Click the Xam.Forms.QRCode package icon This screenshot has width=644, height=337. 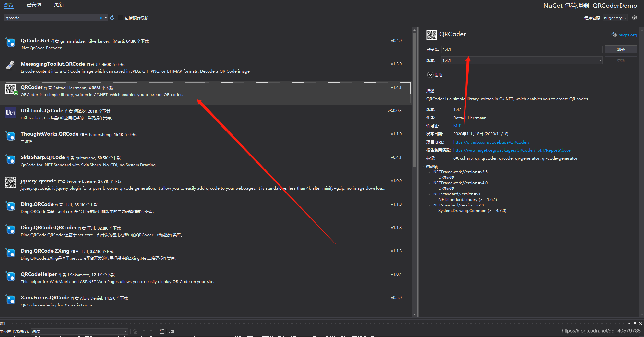10,299
